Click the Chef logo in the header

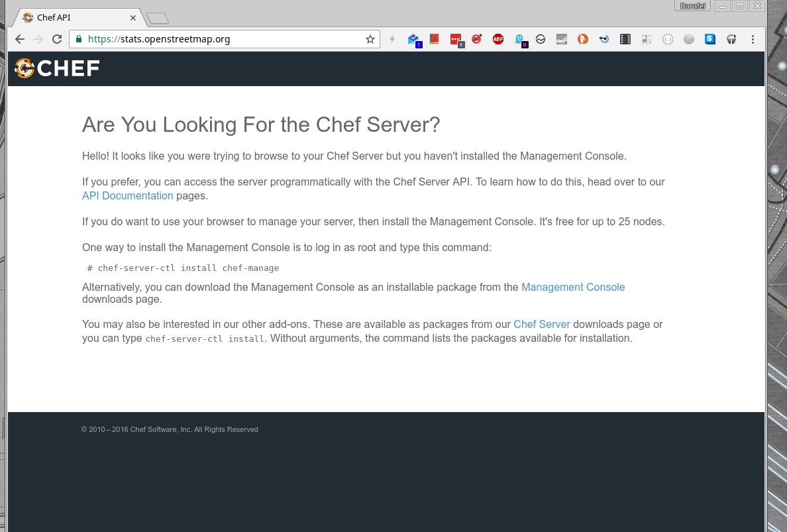tap(57, 68)
